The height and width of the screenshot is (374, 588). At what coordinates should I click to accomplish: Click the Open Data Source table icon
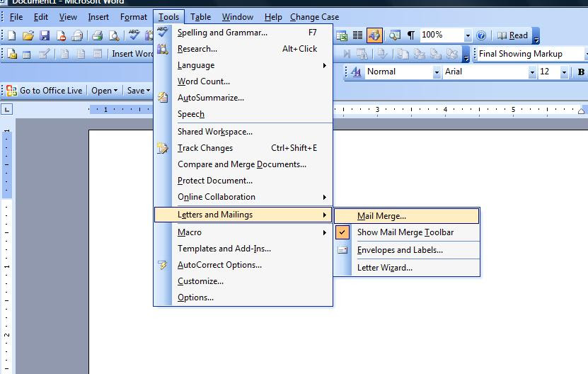click(x=27, y=55)
